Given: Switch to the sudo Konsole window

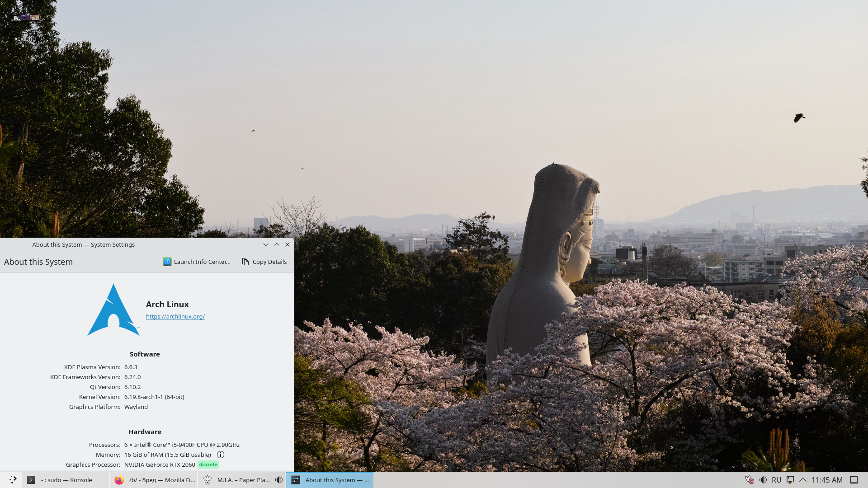Looking at the screenshot, I should (66, 480).
